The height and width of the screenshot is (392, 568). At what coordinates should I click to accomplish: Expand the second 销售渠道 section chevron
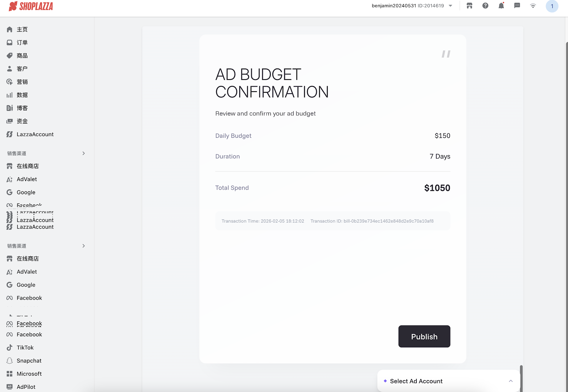(84, 246)
